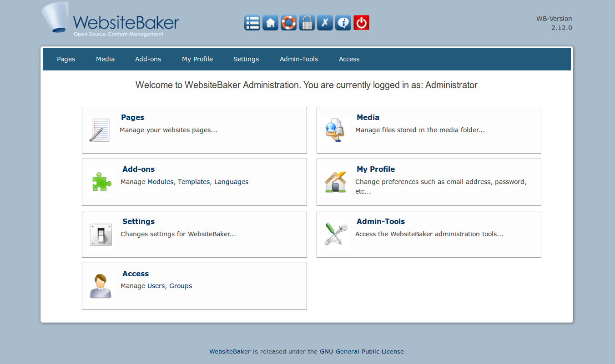Open the Users link under Access

coord(156,286)
